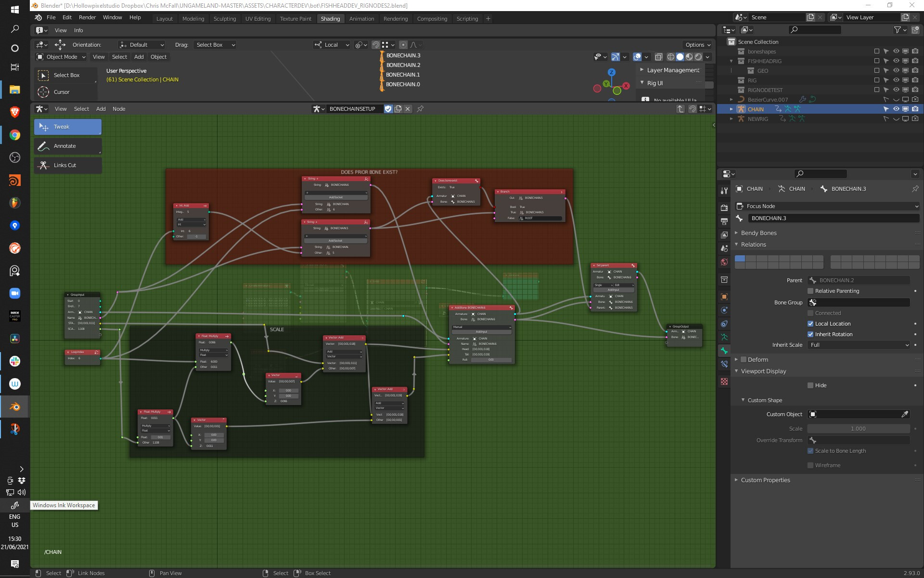Click the Scale value slider
Screen dimensions: 924x578
coord(858,429)
